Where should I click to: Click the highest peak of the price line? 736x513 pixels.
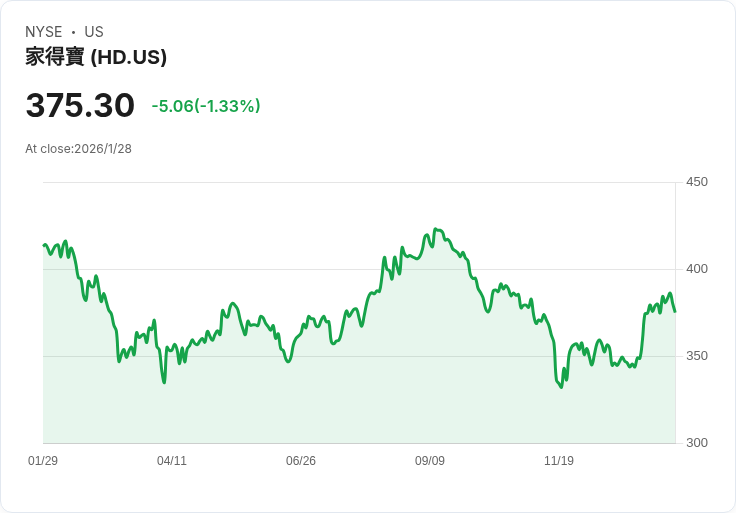coord(435,229)
